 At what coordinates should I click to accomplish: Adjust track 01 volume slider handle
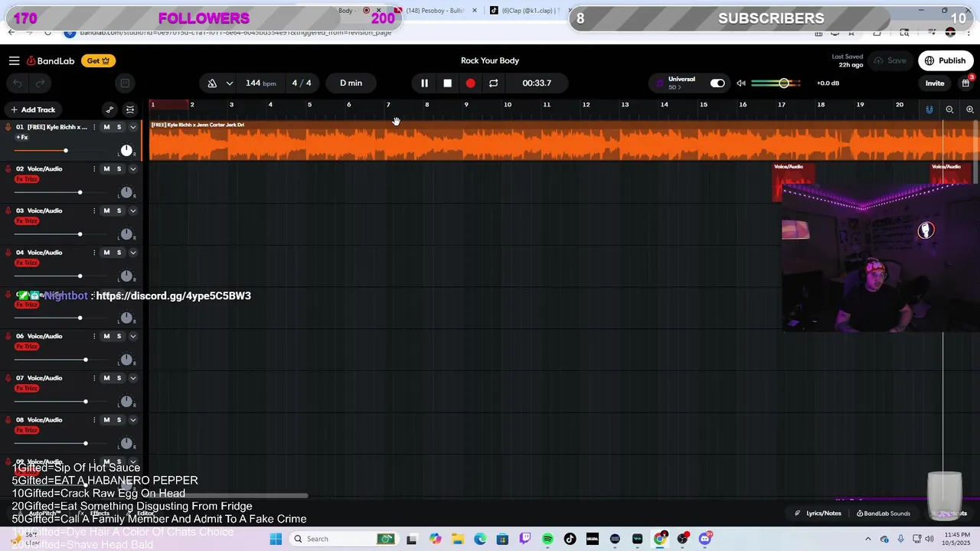tap(65, 151)
